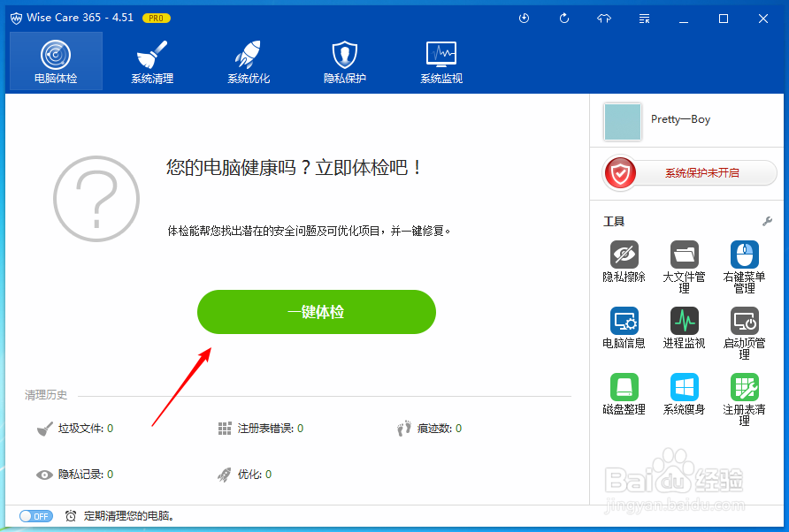
Task: Click the 优化 history entry
Action: [244, 475]
